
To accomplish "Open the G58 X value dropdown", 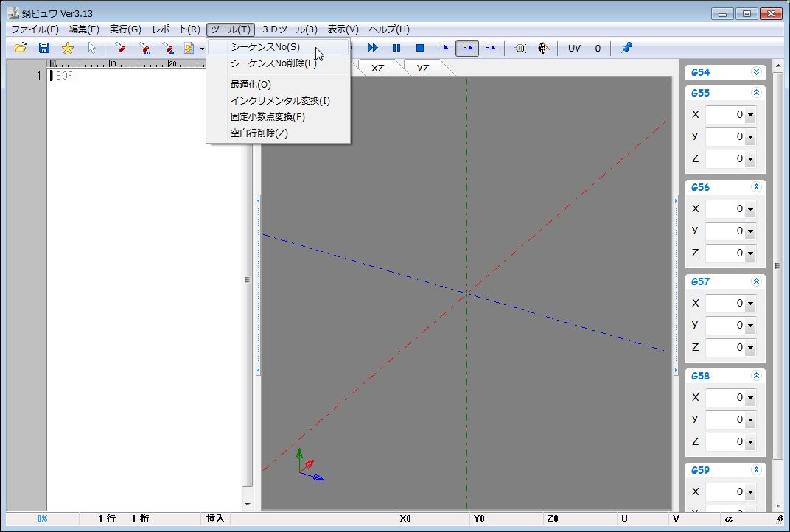I will (750, 397).
